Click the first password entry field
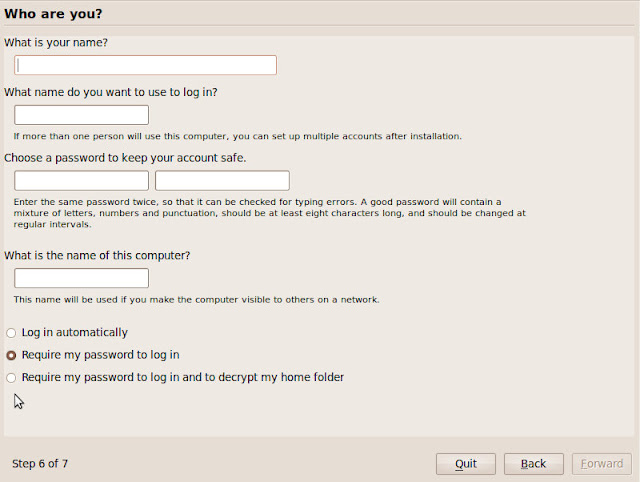This screenshot has width=640, height=482. pos(81,181)
